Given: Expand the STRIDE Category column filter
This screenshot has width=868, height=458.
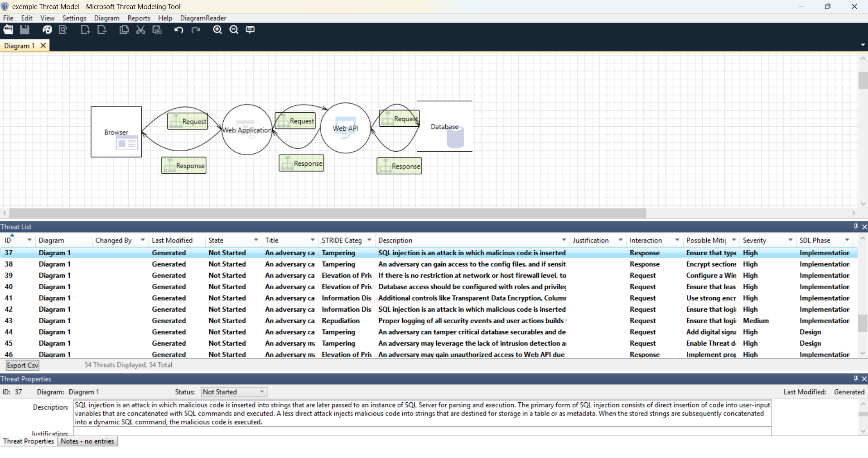Looking at the screenshot, I should point(369,240).
